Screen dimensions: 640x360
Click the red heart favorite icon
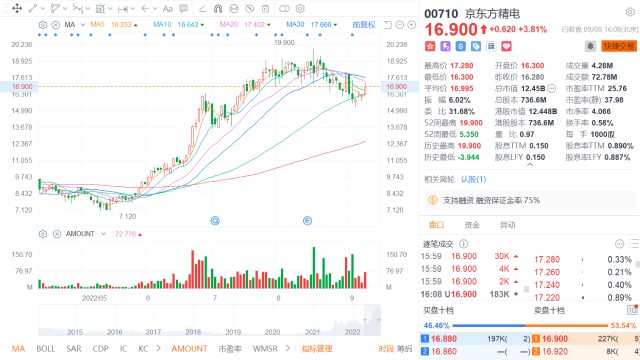tap(506, 46)
